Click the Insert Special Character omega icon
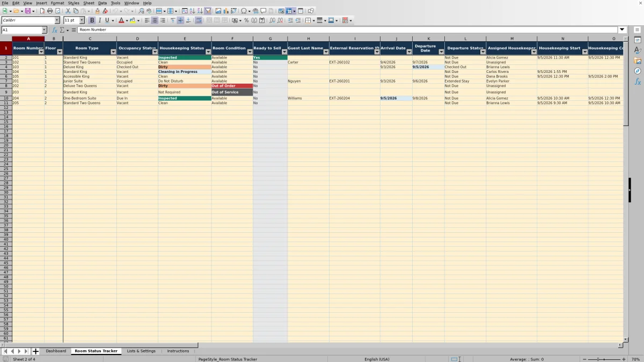Viewport: 644px width, 362px height. coord(244,11)
